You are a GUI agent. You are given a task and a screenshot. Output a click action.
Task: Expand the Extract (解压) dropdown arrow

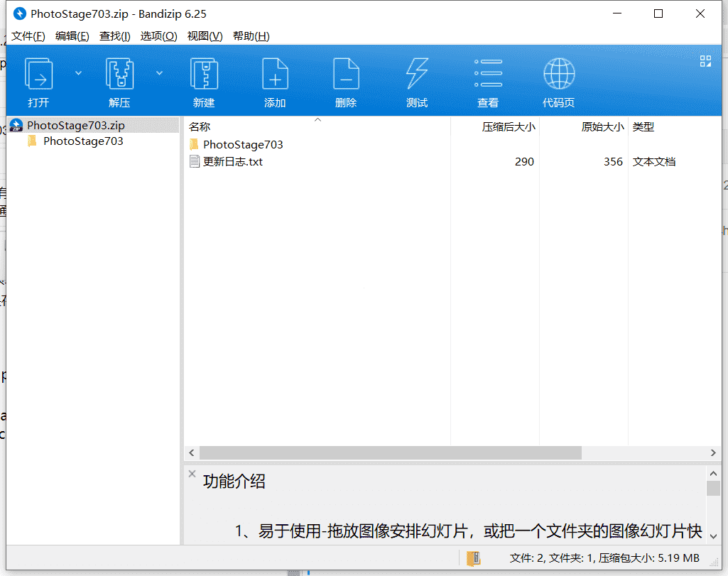159,73
